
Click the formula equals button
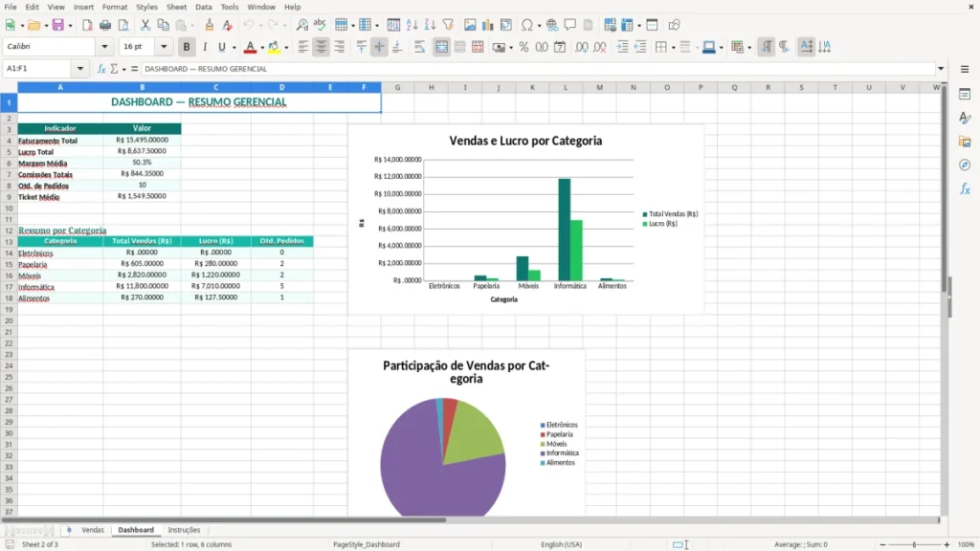134,69
